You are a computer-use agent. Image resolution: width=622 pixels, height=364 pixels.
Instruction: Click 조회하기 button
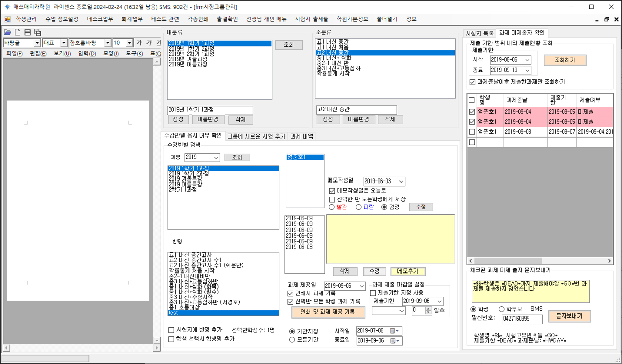[x=565, y=60]
